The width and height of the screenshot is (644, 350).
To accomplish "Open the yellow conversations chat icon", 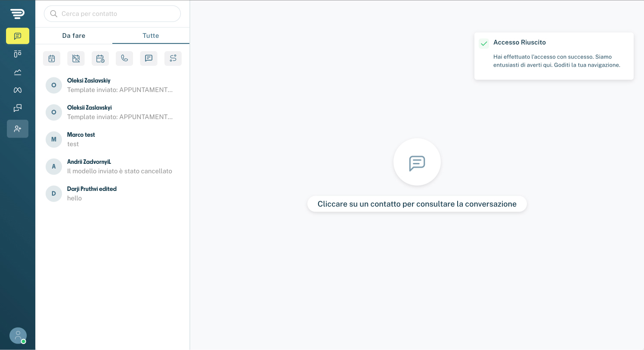I will pyautogui.click(x=18, y=36).
